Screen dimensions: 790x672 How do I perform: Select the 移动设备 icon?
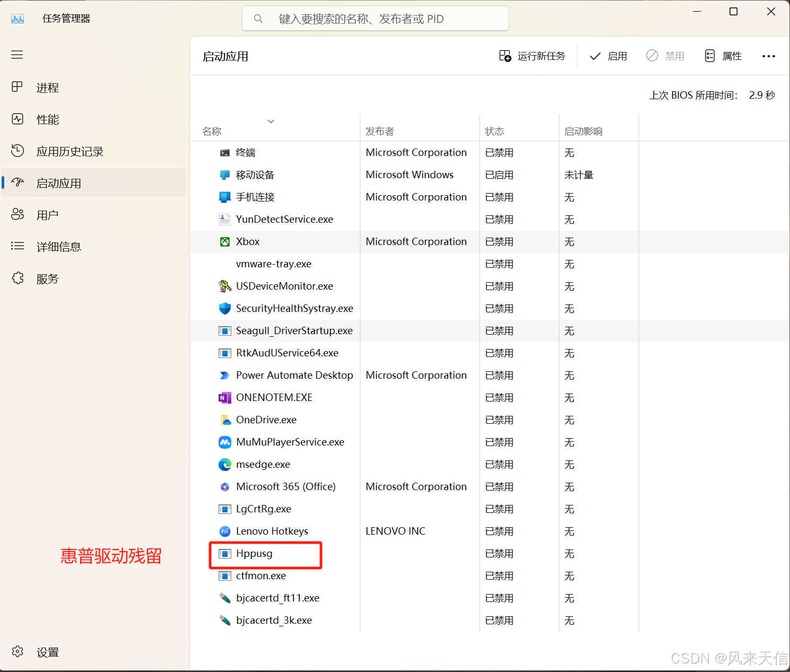click(225, 175)
